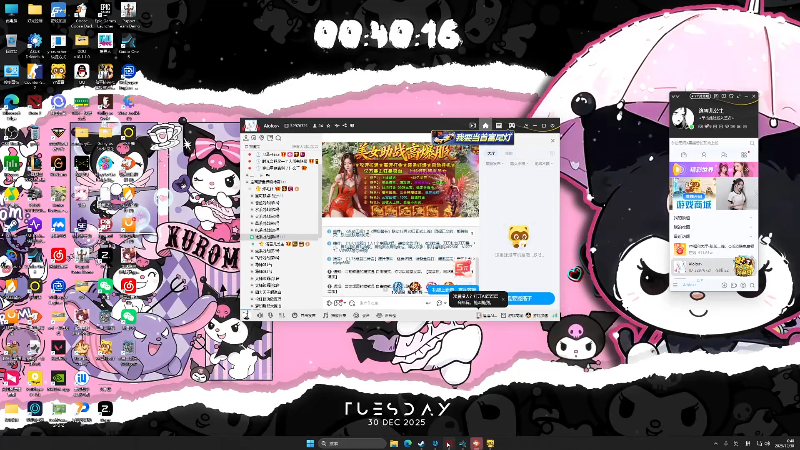Image resolution: width=800 pixels, height=450 pixels.
Task: Open Edge from the taskbar
Action: (x=408, y=443)
